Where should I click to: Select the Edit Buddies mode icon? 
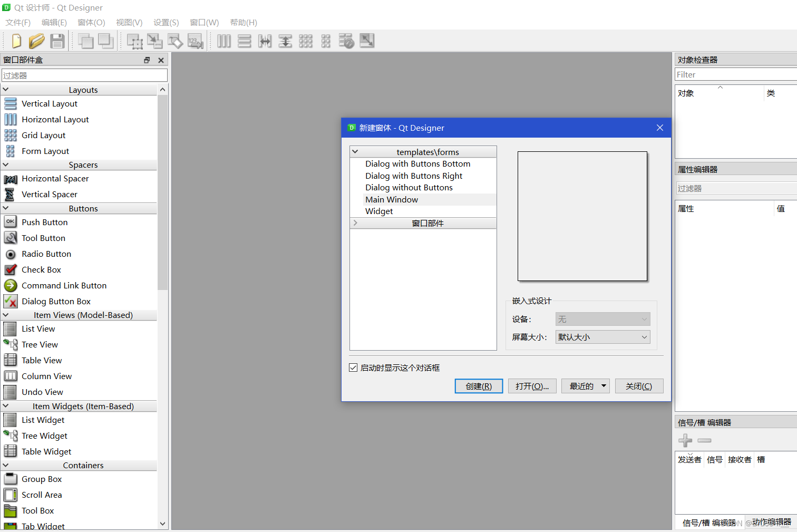click(175, 41)
